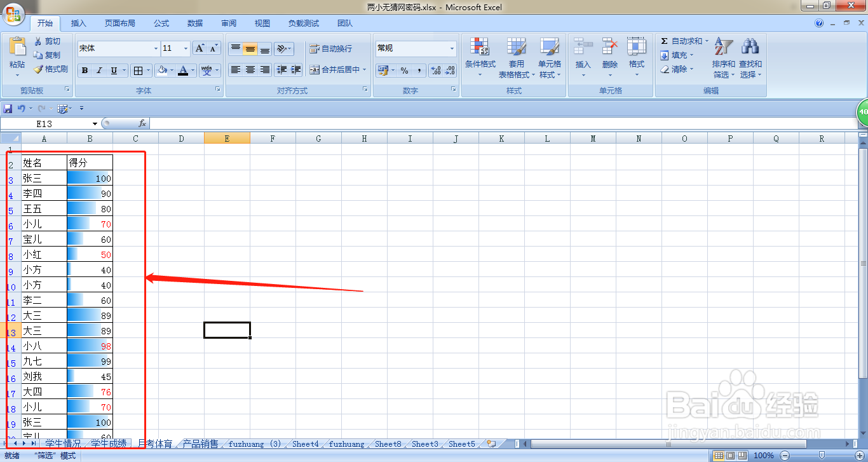Click the Name Box showing E13
This screenshot has width=868, height=462.
point(46,124)
